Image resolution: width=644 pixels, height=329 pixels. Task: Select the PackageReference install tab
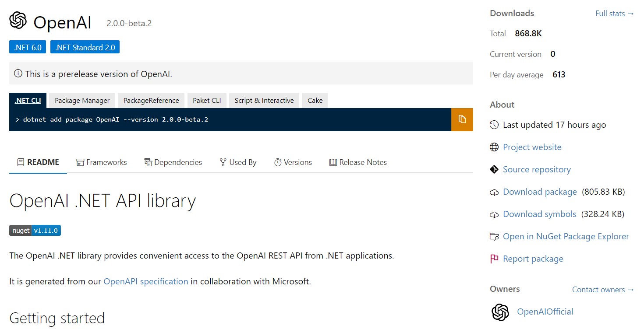click(x=151, y=101)
